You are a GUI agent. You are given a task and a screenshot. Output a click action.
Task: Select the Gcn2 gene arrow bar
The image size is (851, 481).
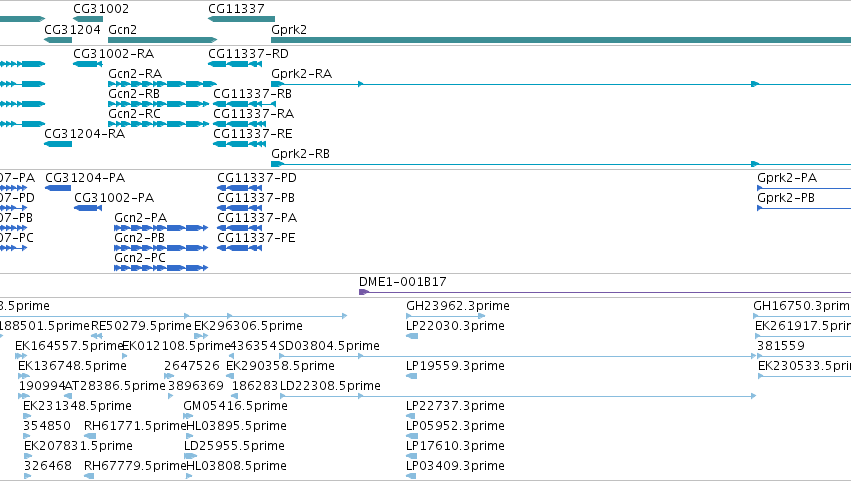coord(163,40)
